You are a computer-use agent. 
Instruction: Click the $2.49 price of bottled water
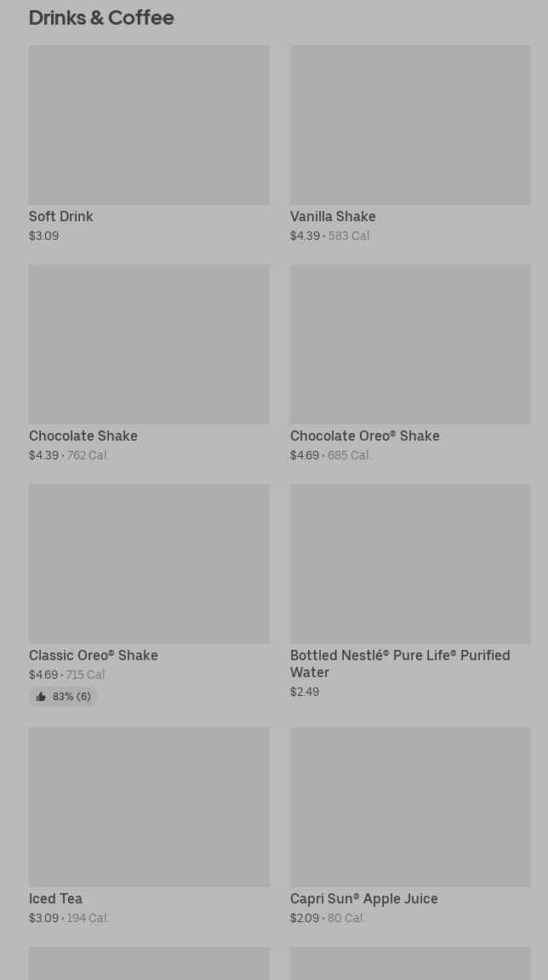coord(305,692)
